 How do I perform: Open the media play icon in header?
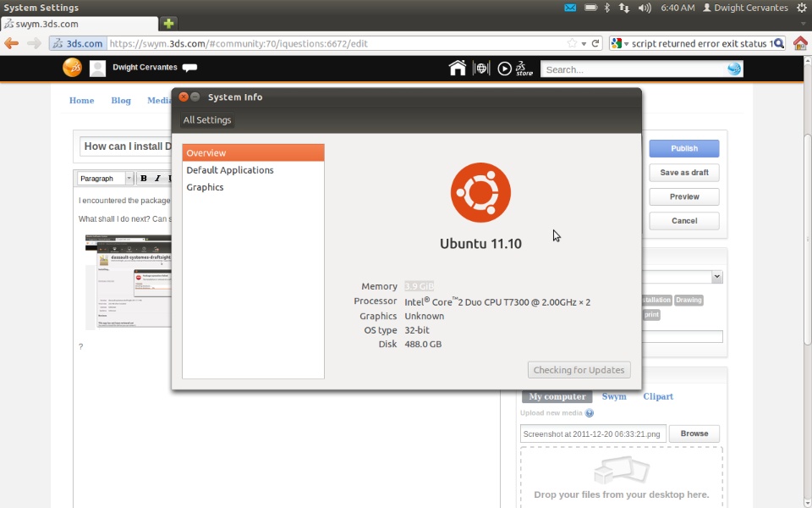[x=504, y=69]
